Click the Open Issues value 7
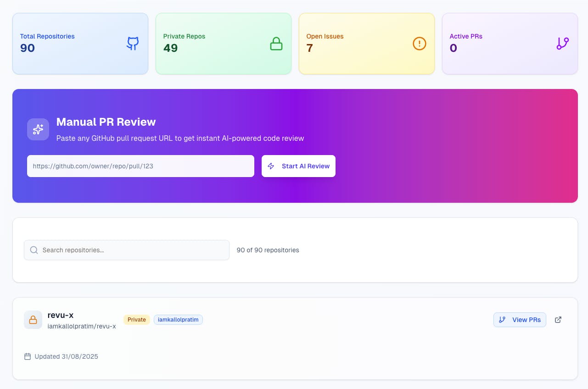 pyautogui.click(x=310, y=48)
